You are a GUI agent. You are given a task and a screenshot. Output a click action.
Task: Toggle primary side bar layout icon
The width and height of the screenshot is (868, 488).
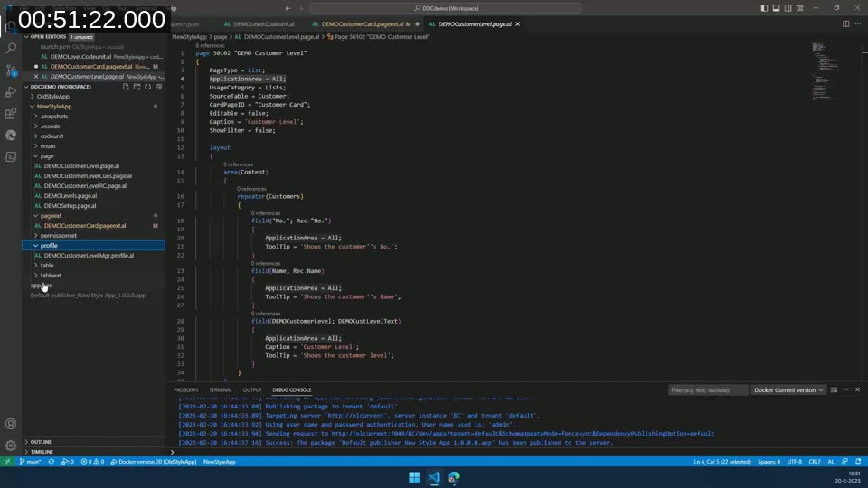pyautogui.click(x=765, y=8)
